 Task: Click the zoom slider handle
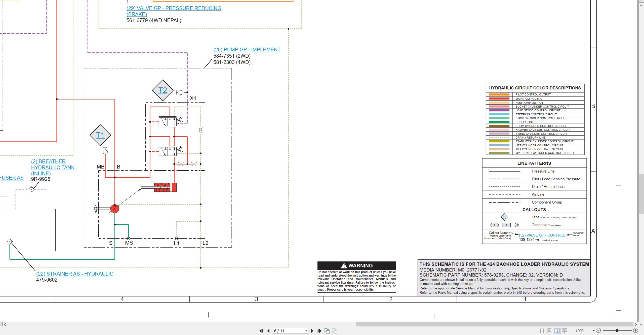[x=617, y=330]
